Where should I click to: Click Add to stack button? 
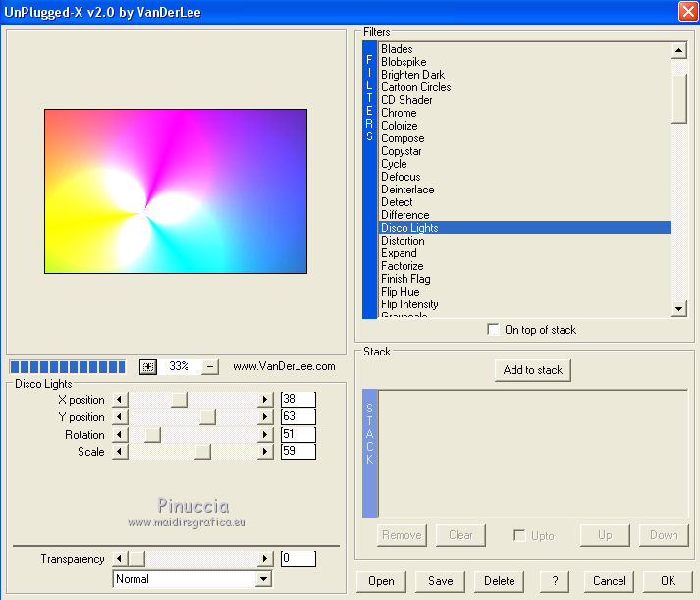532,370
